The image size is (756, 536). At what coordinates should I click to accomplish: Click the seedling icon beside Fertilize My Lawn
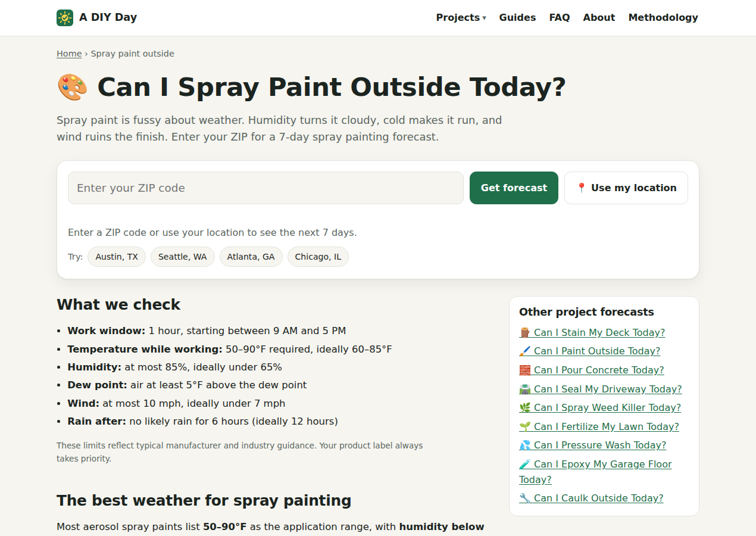coord(524,426)
